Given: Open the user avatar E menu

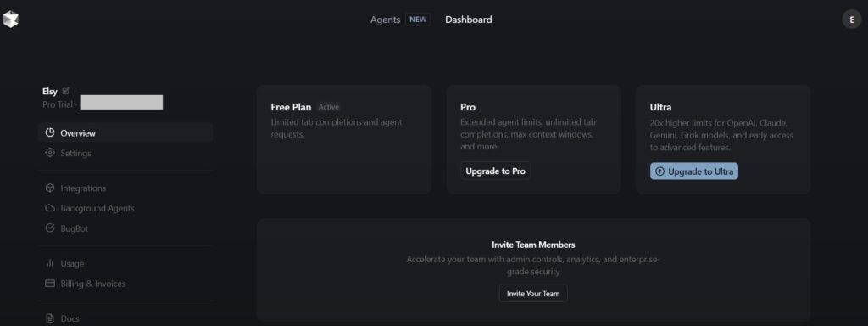Looking at the screenshot, I should tap(851, 20).
